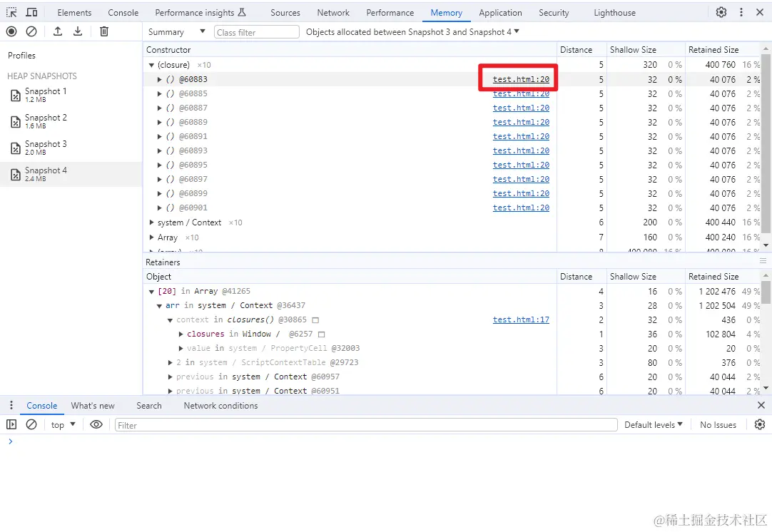Close the DevTools panel
This screenshot has width=772, height=532.
tap(760, 12)
